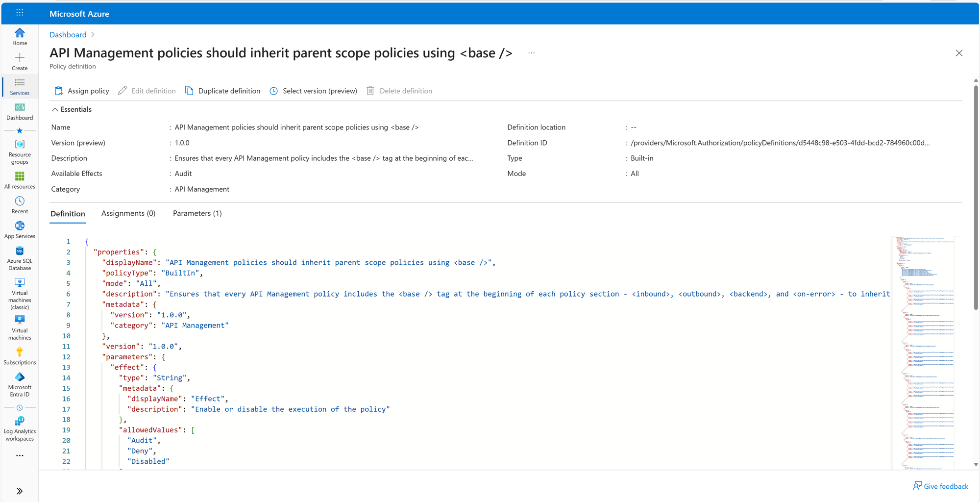Click Delete definition

[399, 91]
